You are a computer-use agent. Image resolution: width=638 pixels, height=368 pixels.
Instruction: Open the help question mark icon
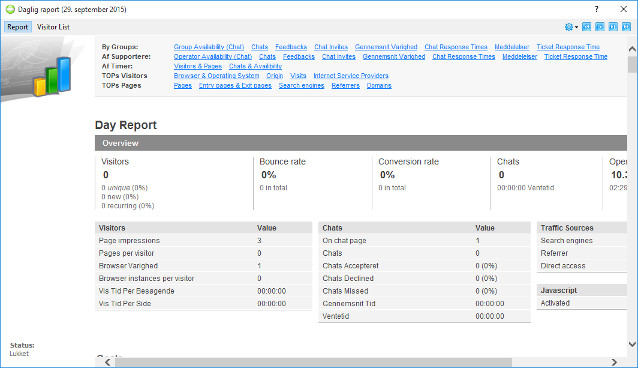[x=596, y=9]
